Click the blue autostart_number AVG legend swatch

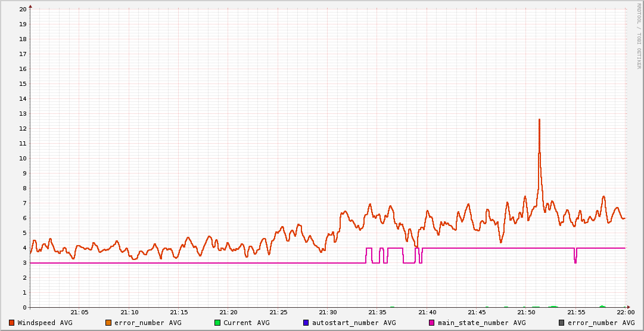pos(306,323)
